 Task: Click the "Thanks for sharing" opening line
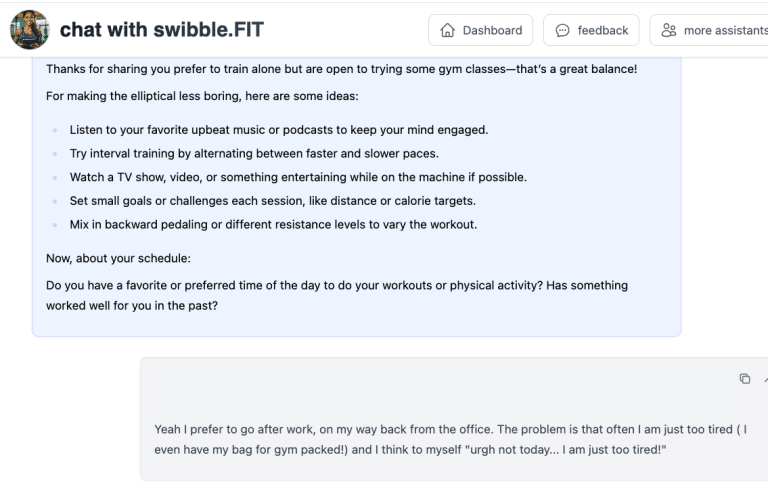point(341,69)
